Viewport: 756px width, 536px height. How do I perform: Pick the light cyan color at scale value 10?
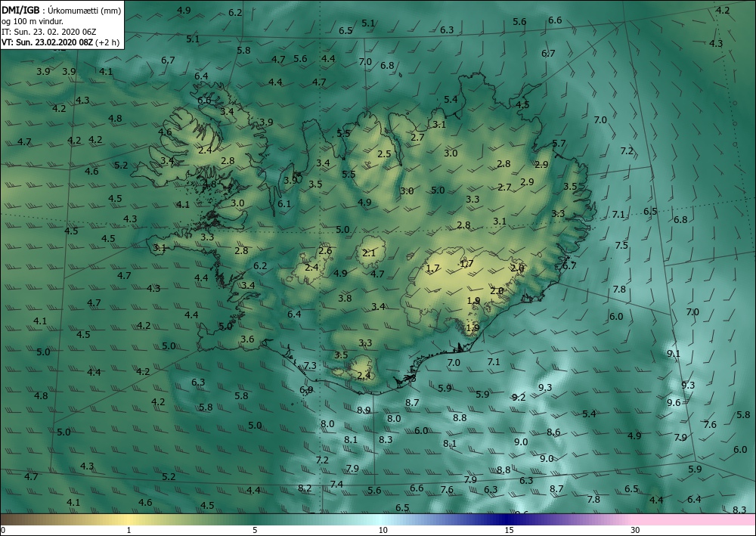coord(383,519)
